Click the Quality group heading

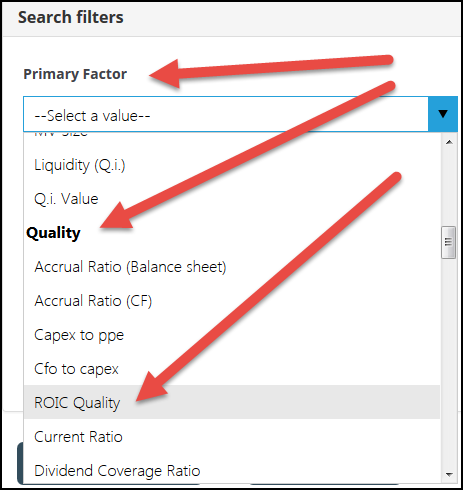point(53,233)
